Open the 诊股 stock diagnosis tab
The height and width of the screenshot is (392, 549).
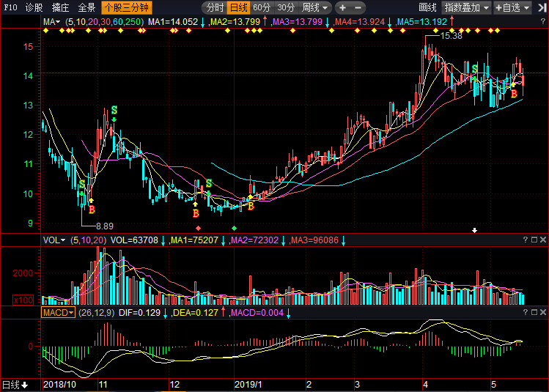pyautogui.click(x=34, y=7)
